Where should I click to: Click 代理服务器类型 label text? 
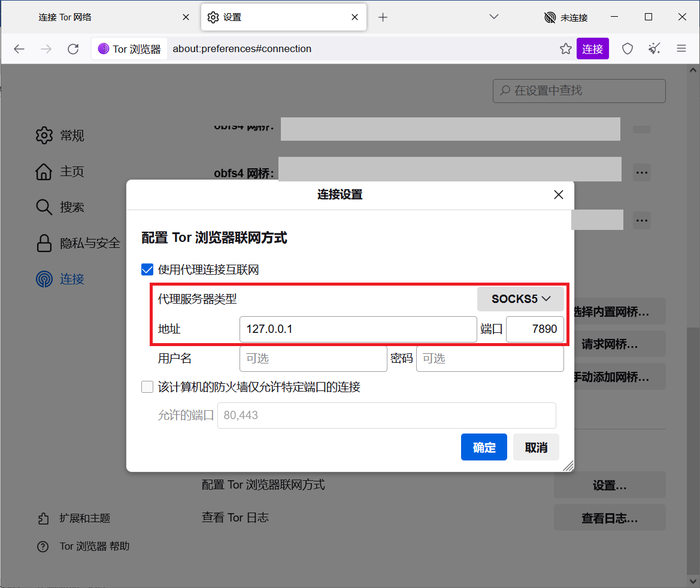click(198, 299)
